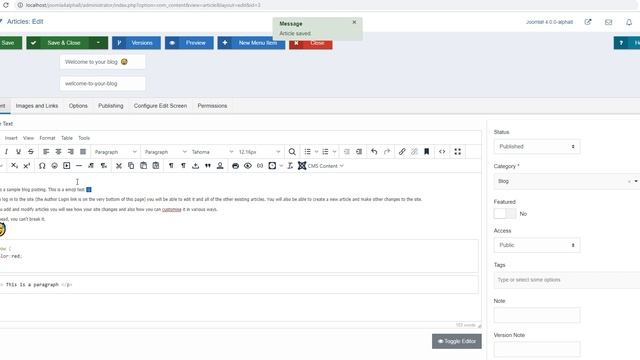640x360 pixels.
Task: Decrease indent of the paragraph
Action: (347, 152)
